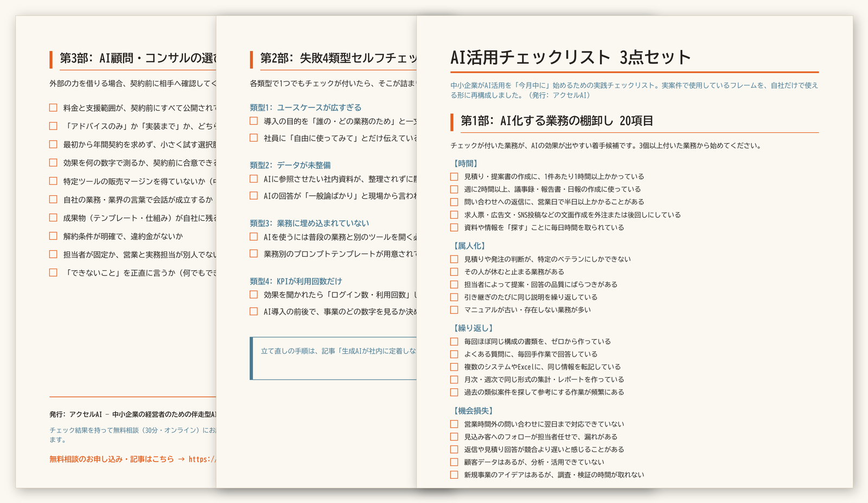Tick 社員に「自由に使ってみて」とだけ checkbox

pyautogui.click(x=253, y=138)
